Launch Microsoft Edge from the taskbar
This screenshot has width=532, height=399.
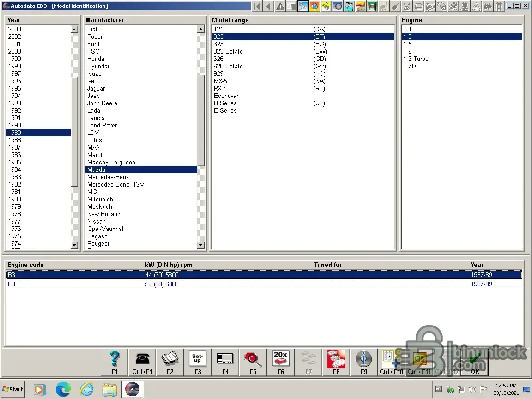tap(63, 389)
